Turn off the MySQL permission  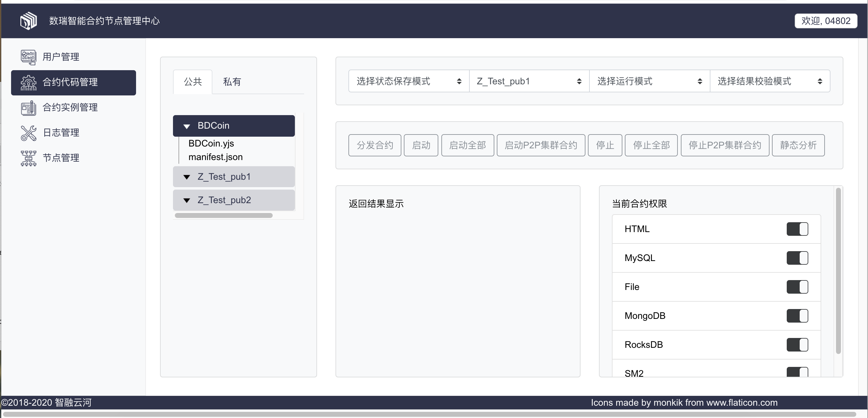click(x=797, y=258)
